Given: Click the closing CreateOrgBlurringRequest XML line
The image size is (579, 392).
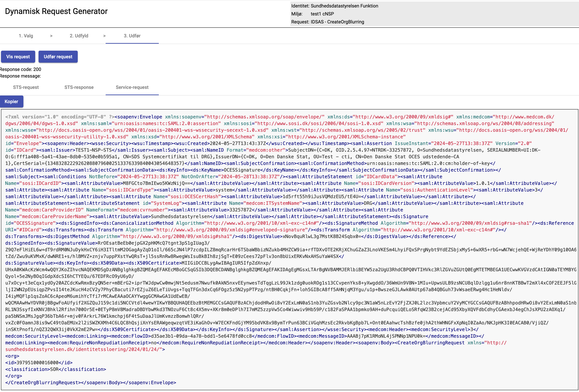Looking at the screenshot, I should [x=91, y=383].
